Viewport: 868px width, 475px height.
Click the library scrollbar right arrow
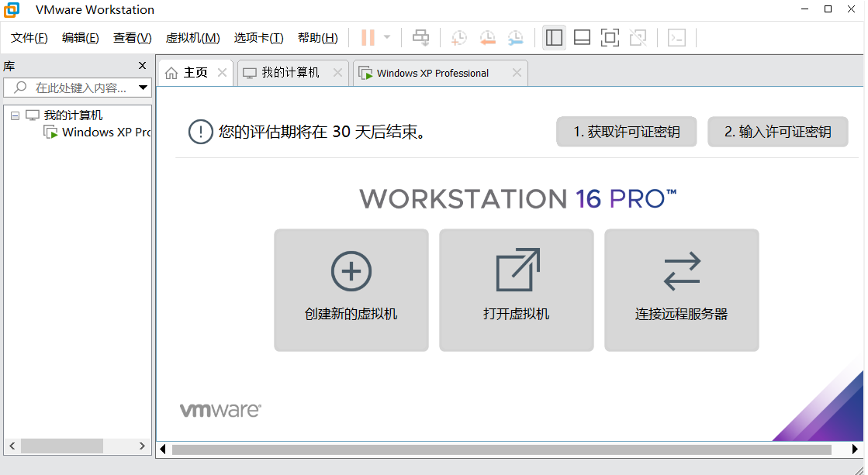coord(142,446)
